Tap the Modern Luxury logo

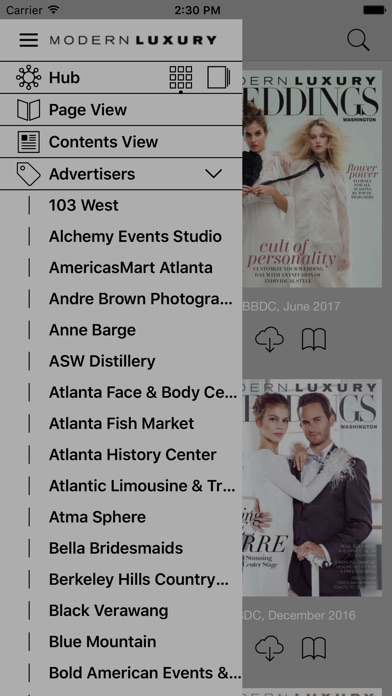pos(133,40)
